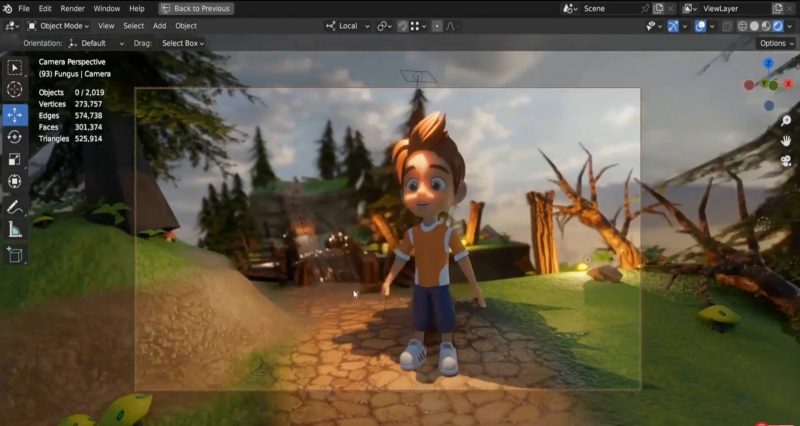The width and height of the screenshot is (800, 426).
Task: Toggle viewport overlays
Action: [x=701, y=26]
